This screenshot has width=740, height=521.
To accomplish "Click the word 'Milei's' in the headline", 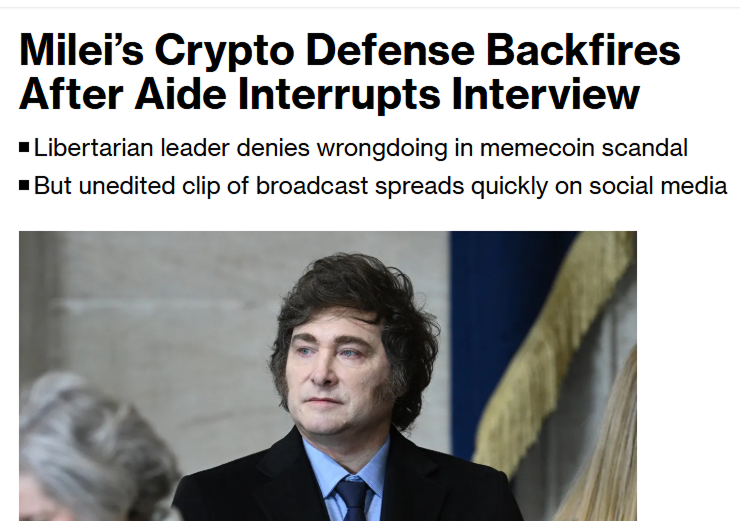I will (81, 50).
